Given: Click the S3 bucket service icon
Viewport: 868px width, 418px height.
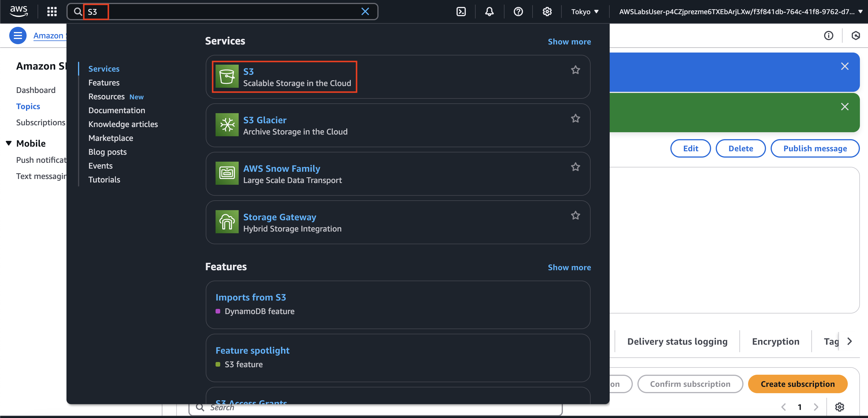Looking at the screenshot, I should coord(227,76).
